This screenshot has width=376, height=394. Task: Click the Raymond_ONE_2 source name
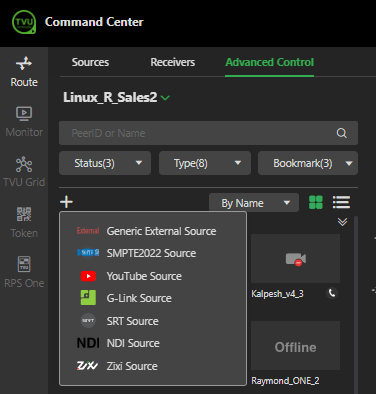[x=285, y=381]
